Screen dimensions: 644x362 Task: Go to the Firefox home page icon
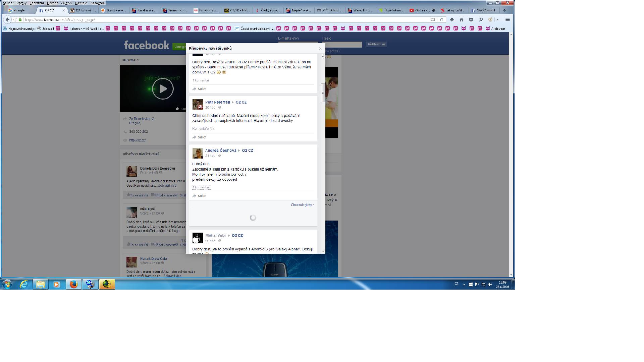coord(462,20)
